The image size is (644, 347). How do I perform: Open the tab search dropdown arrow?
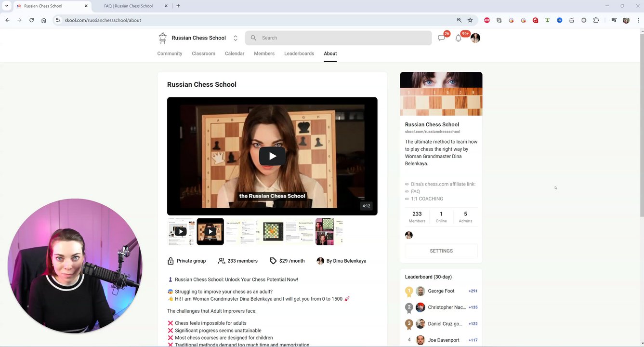(6, 6)
